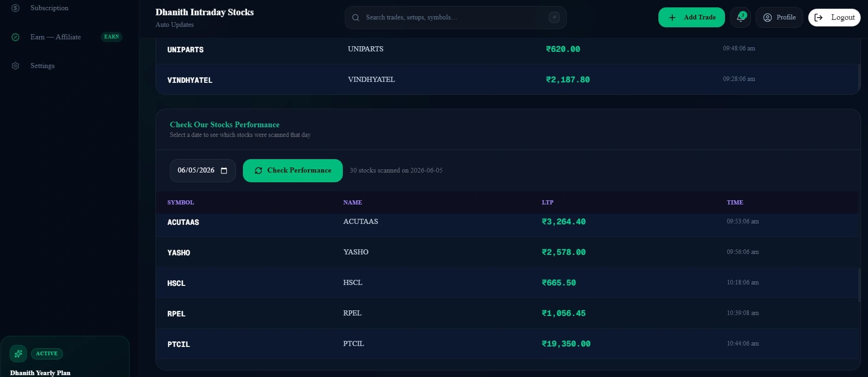Click the ₹620.00 LTP value
Image resolution: width=868 pixels, height=377 pixels.
pyautogui.click(x=563, y=49)
